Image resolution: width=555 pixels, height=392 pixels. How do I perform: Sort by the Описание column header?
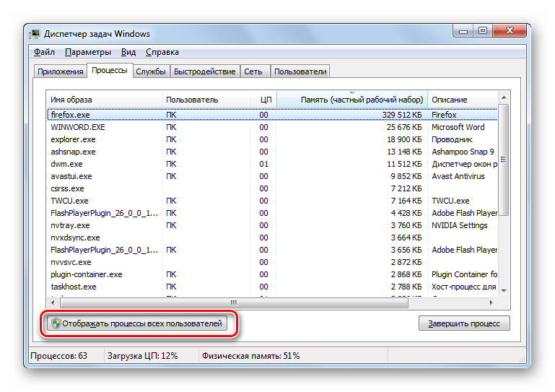[x=463, y=100]
